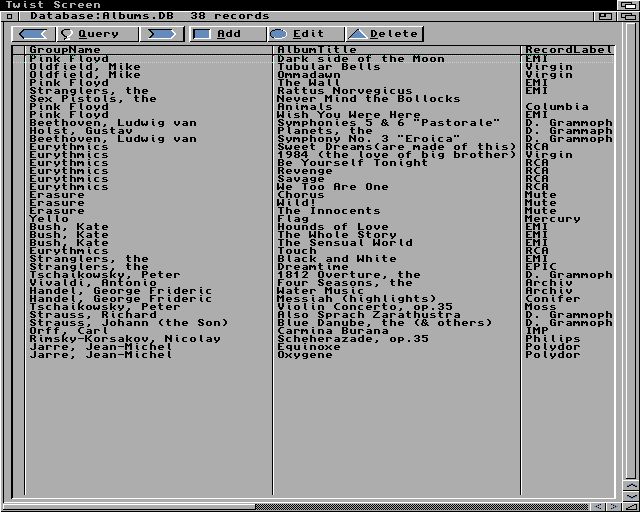This screenshot has width=640, height=512.
Task: Click the Add record button
Action: click(228, 34)
